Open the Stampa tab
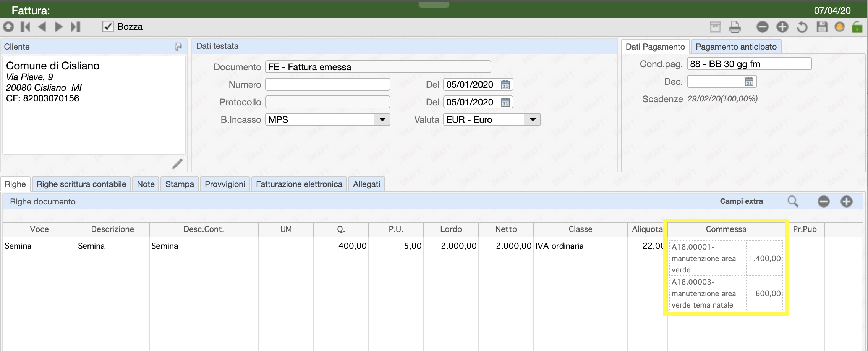This screenshot has width=868, height=351. 180,184
